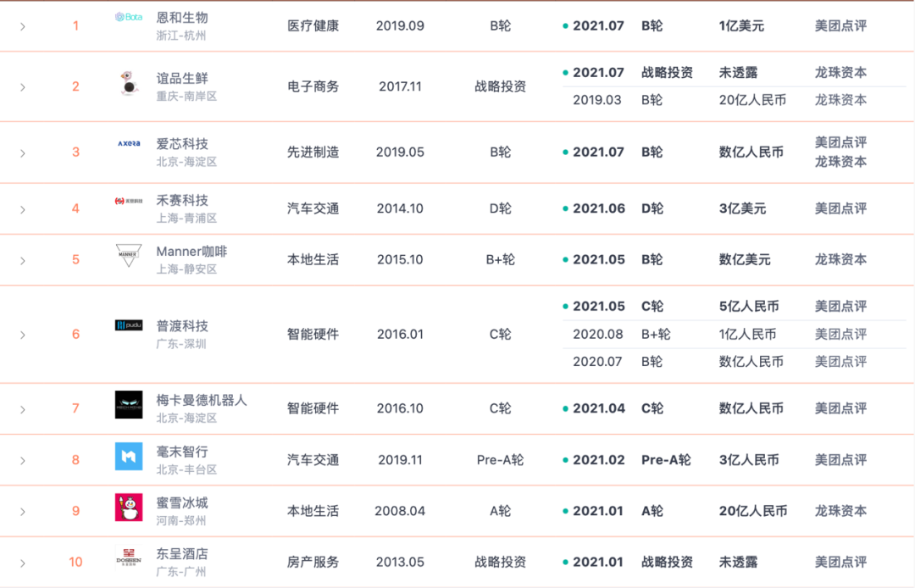Click industry 先进制造 in row 3

[313, 153]
